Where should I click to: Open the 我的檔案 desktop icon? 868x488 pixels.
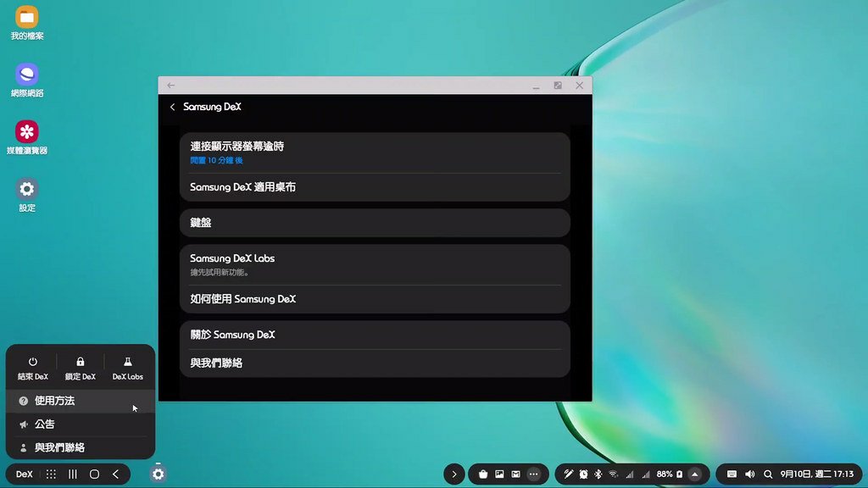click(26, 23)
